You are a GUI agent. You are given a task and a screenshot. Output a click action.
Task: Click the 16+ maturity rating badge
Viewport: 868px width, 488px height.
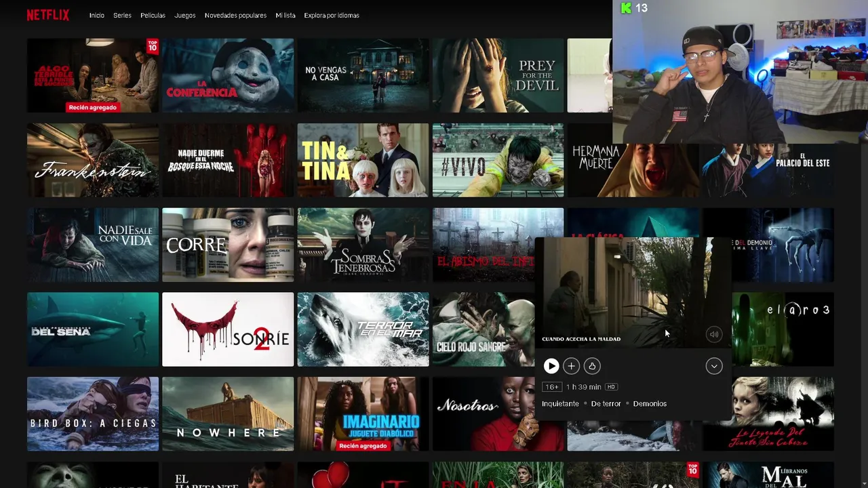(552, 387)
